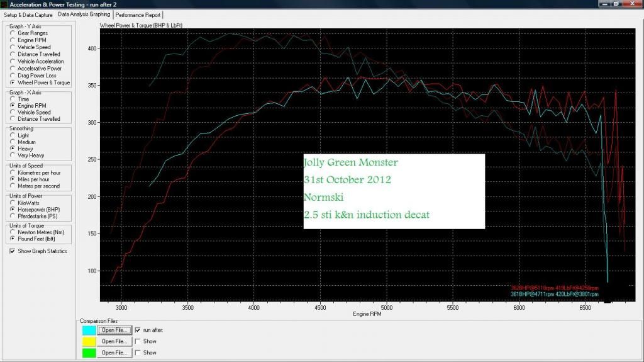Click Open File beside the green swatch

(x=116, y=353)
